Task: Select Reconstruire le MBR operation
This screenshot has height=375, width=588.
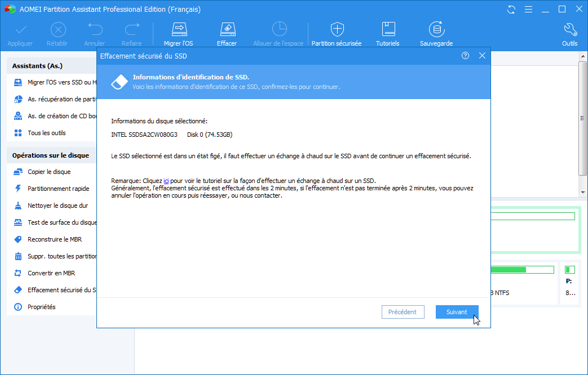Action: [47, 239]
